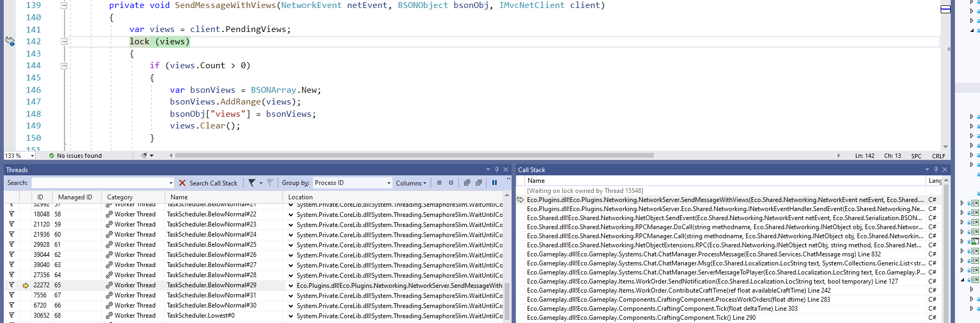Viewport: 980px width, 323px height.
Task: Toggle the flag for thread 27356
Action: (11, 274)
